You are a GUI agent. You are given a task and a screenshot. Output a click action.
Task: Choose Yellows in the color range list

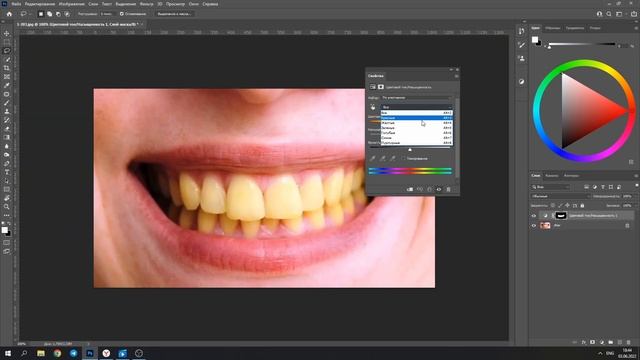coord(417,123)
